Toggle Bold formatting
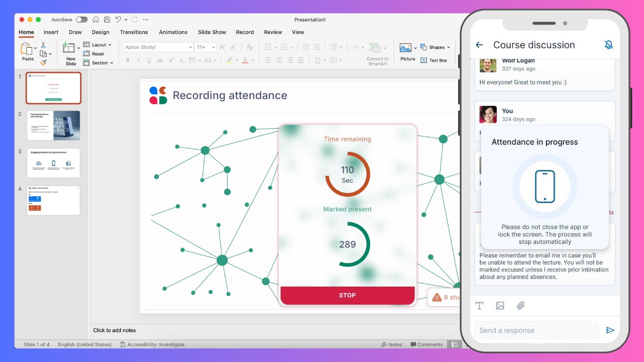This screenshot has width=644, height=362. coord(128,60)
